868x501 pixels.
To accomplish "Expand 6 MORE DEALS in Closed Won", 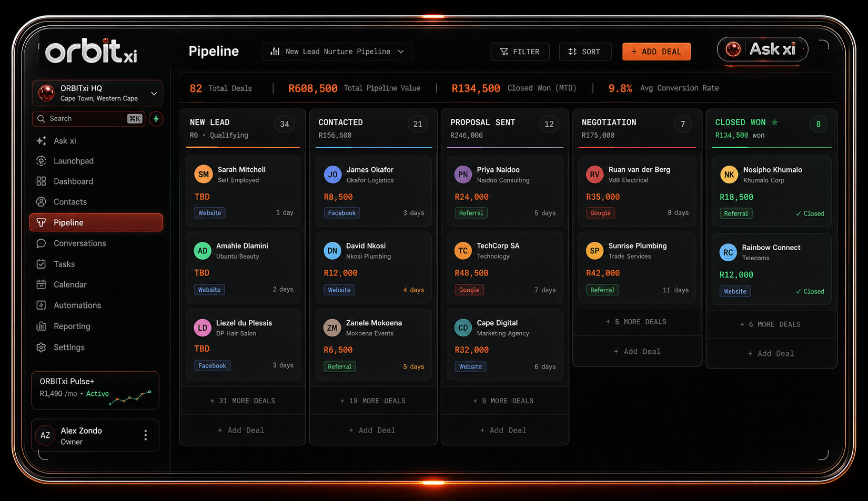I will 771,324.
